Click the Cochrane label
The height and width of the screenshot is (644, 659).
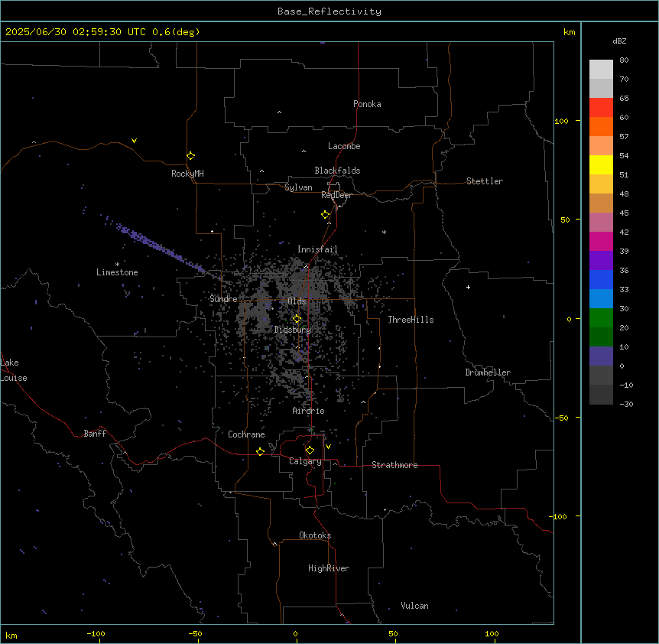click(x=246, y=434)
